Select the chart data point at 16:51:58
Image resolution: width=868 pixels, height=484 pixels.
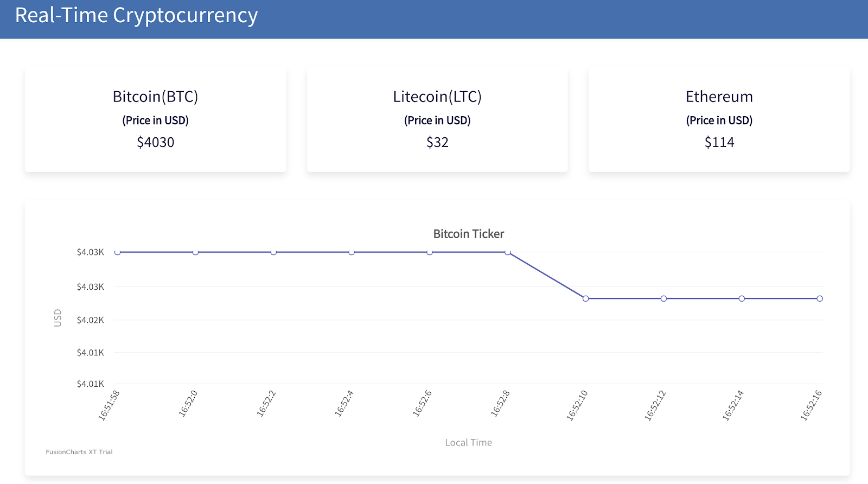117,252
